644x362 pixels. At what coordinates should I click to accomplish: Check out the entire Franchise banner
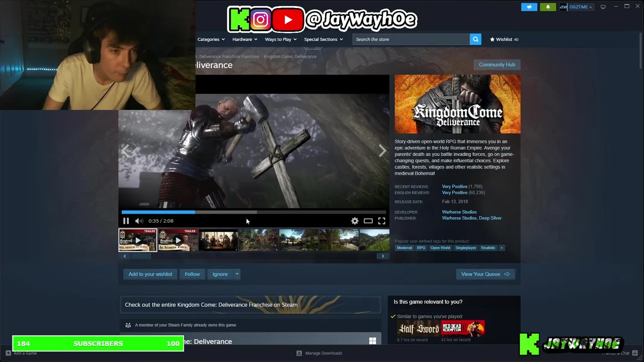tap(250, 305)
